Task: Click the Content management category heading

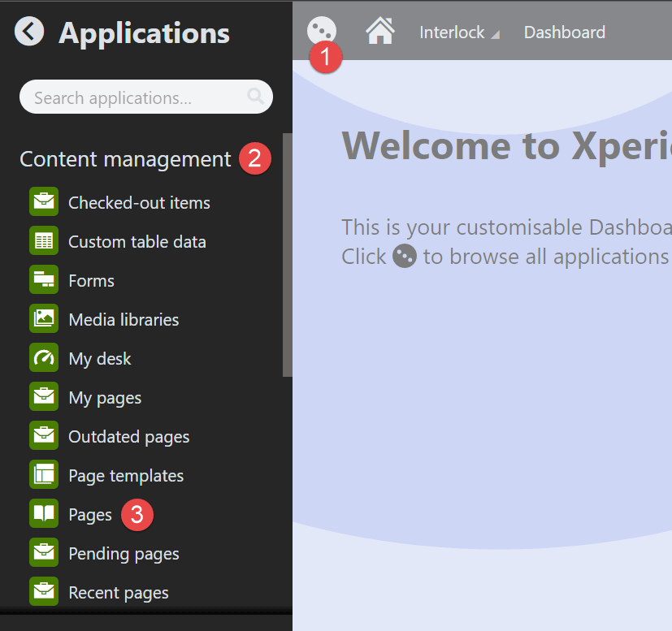Action: coord(125,159)
